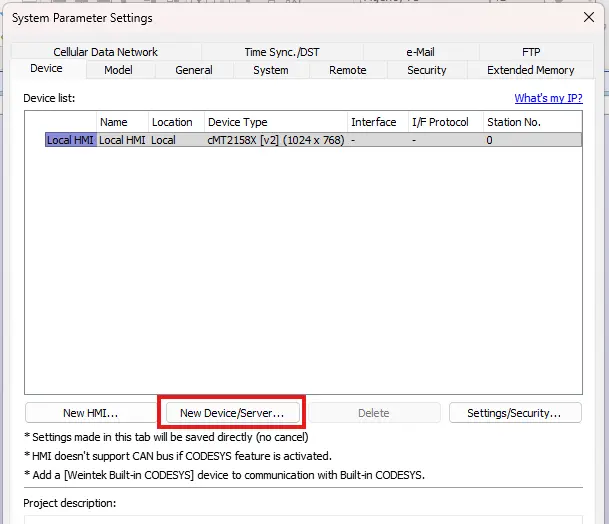Screen dimensions: 609x524
Task: Click the disabled Delete button
Action: pos(374,413)
